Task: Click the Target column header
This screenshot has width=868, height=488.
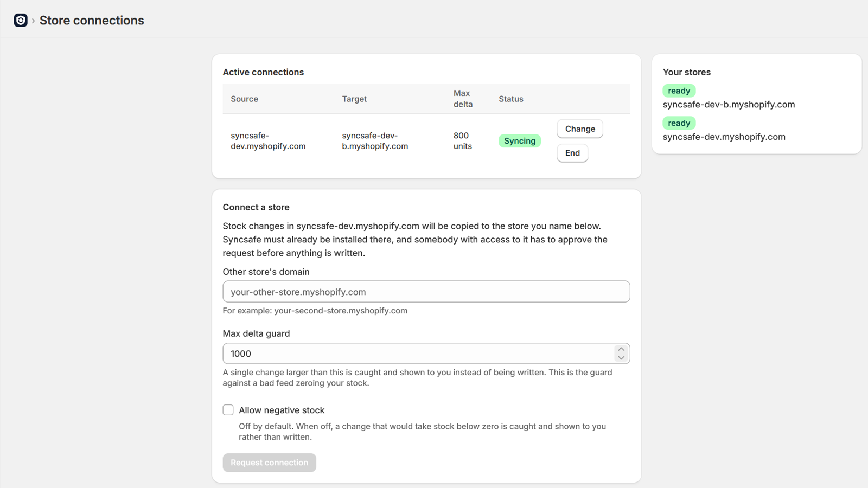Action: (x=354, y=99)
